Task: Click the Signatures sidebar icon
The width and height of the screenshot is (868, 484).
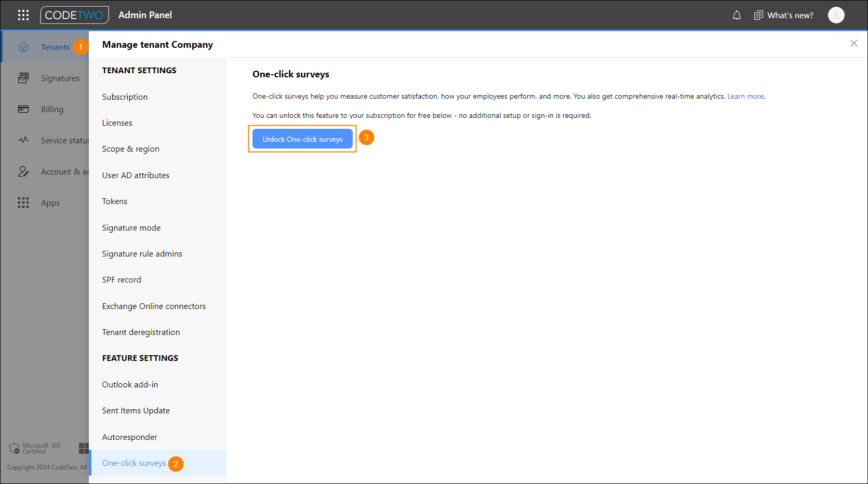Action: pyautogui.click(x=23, y=78)
